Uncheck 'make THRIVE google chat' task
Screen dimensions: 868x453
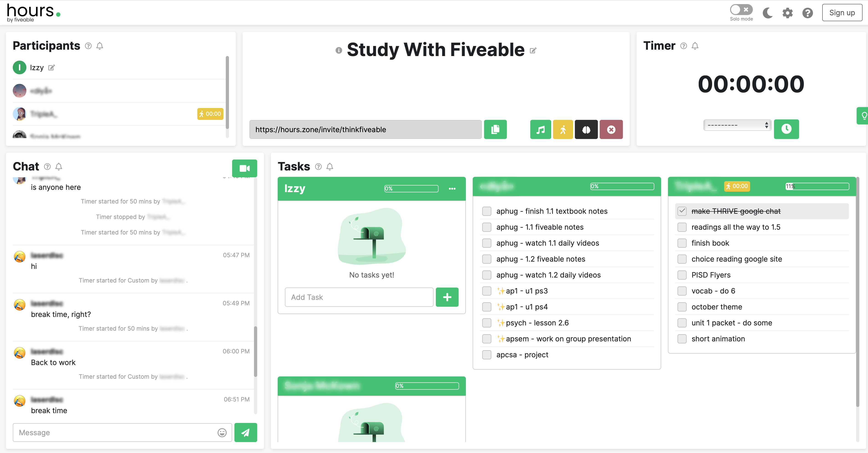point(682,211)
